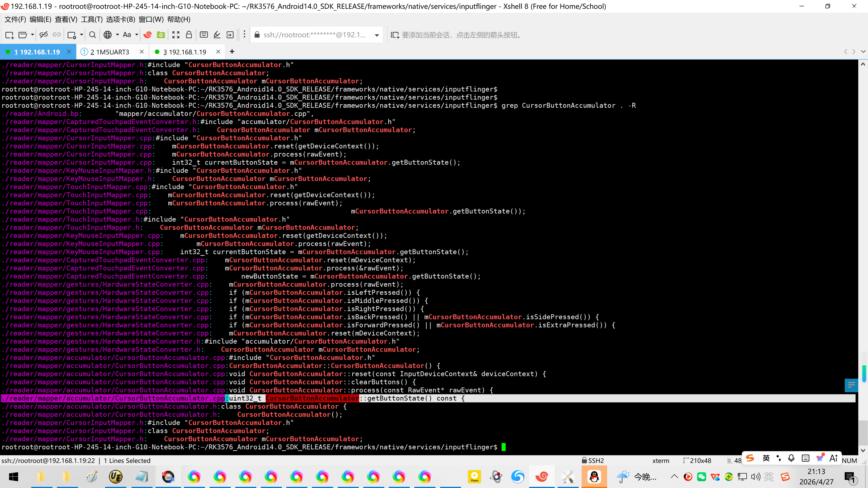
Task: Open the ssh address bar dropdown
Action: pyautogui.click(x=377, y=35)
